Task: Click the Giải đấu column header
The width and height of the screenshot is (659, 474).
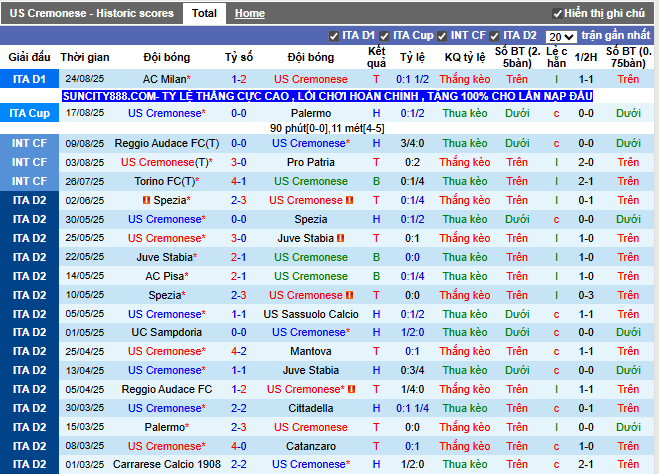Action: 29,57
